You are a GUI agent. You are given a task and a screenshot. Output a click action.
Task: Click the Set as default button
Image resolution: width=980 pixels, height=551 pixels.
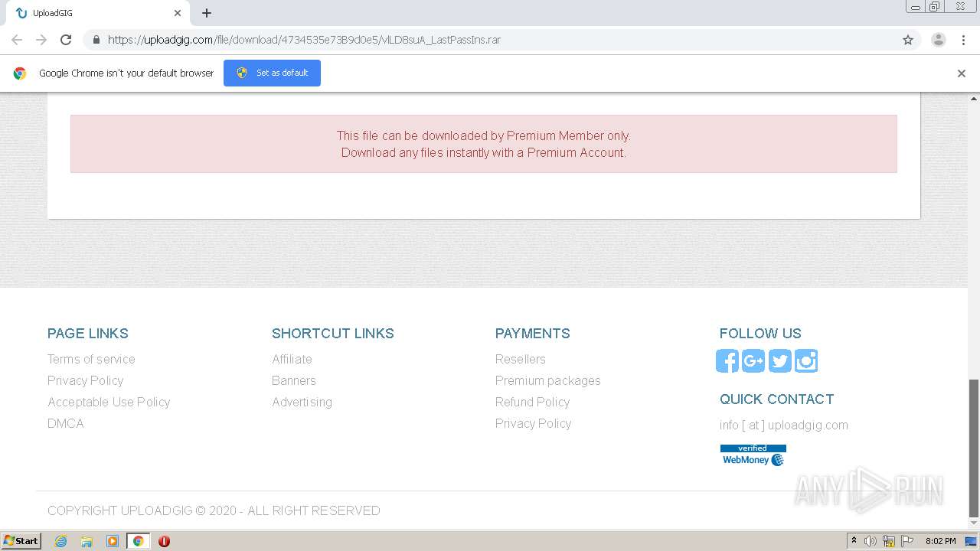click(x=272, y=73)
